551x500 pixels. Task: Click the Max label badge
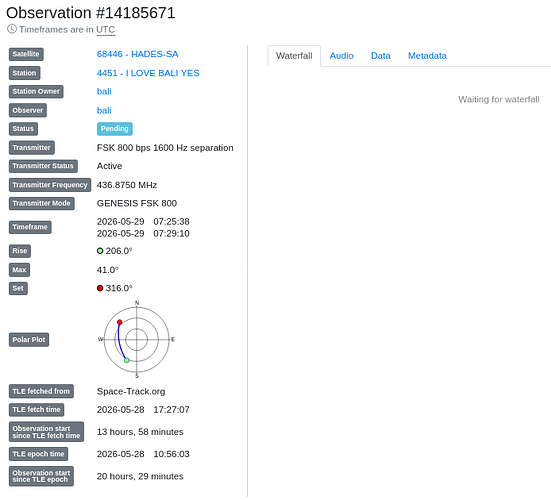19,270
